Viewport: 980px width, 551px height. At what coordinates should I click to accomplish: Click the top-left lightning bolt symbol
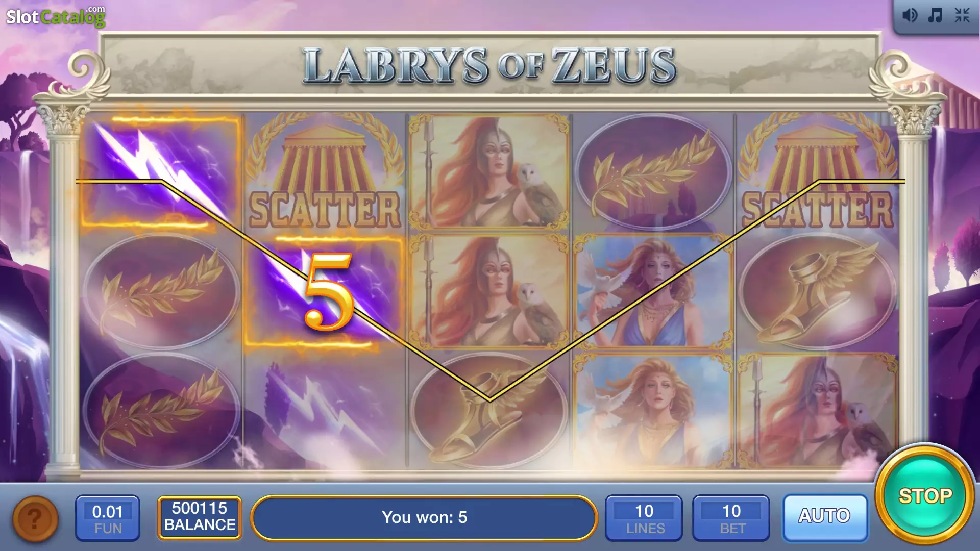(x=161, y=172)
